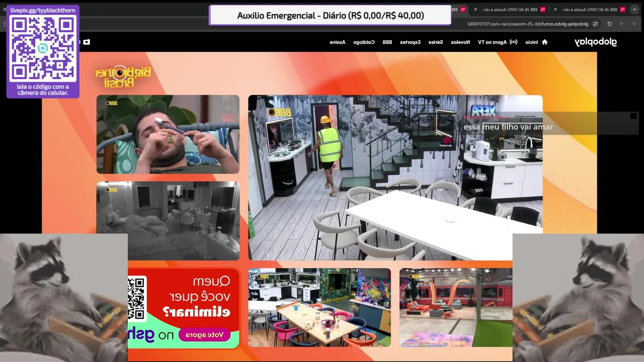Image resolution: width=644 pixels, height=362 pixels.
Task: Select the living room train camera
Action: (x=456, y=307)
